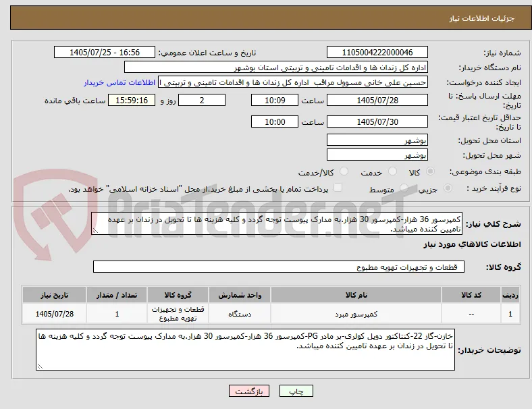Screen dimensions: 532x409
Task: Click the شرح کلی نیاز description textarea
Action: point(277,223)
